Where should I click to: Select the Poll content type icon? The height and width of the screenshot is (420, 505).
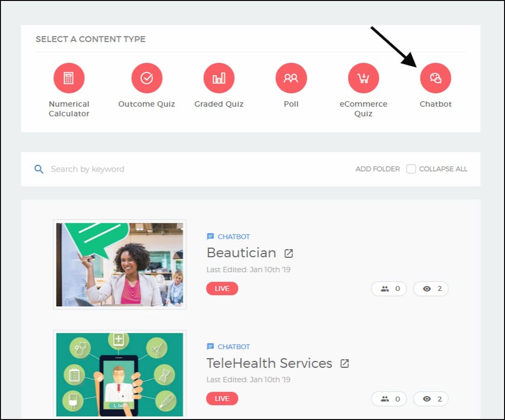pyautogui.click(x=291, y=78)
